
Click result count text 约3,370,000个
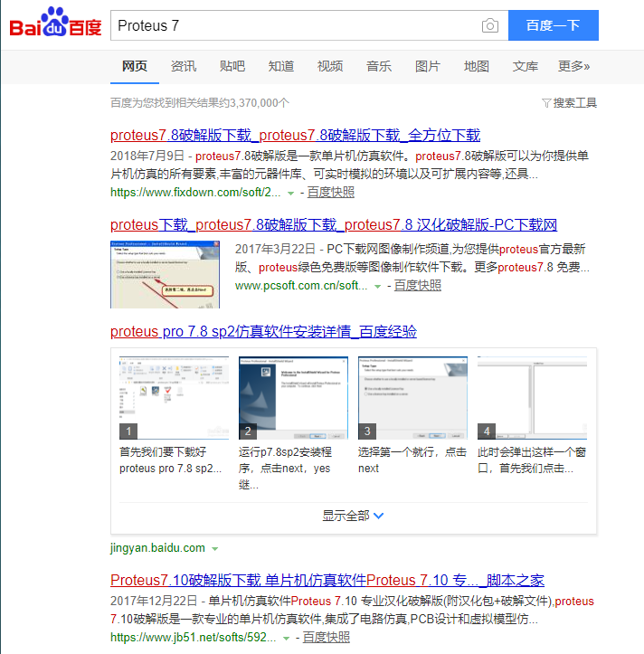254,103
